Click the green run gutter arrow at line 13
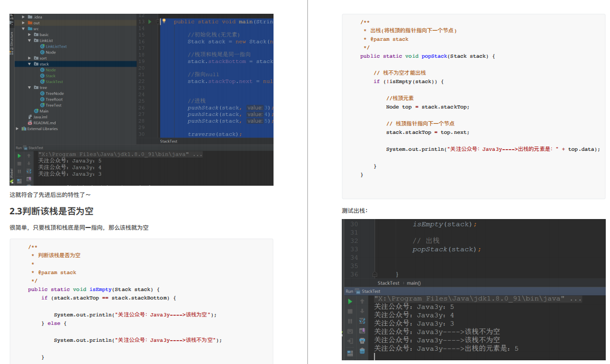Image resolution: width=610 pixels, height=364 pixels. coord(150,22)
